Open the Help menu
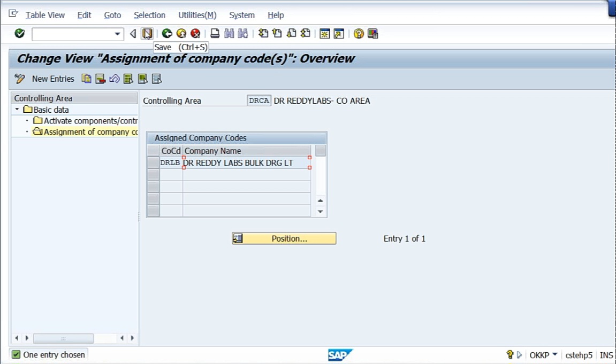Viewport: 616px width, 364px height. 276,16
